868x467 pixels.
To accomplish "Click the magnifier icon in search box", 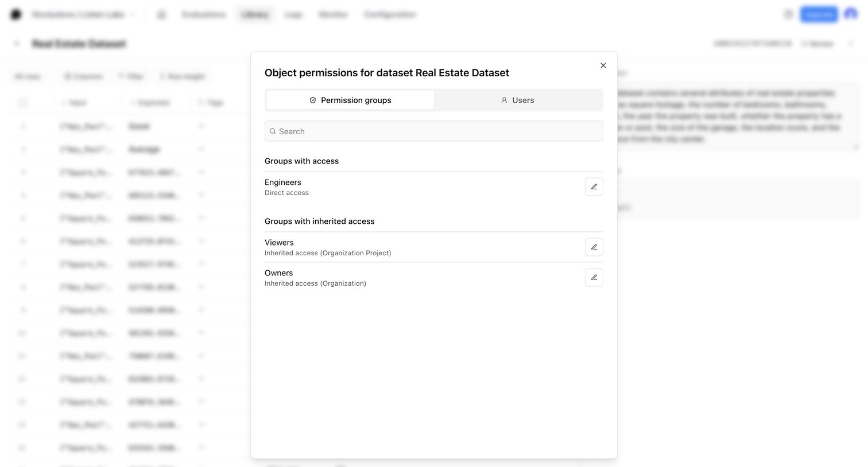I will pos(273,131).
